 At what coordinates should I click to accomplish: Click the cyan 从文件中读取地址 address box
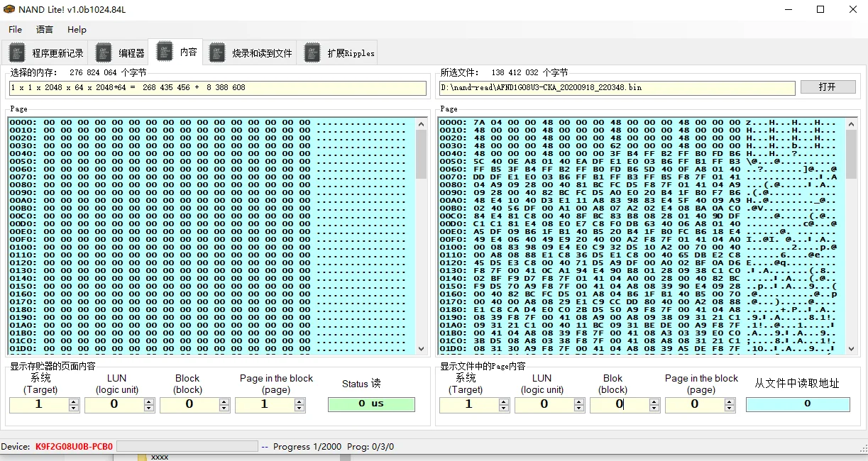[x=797, y=404]
